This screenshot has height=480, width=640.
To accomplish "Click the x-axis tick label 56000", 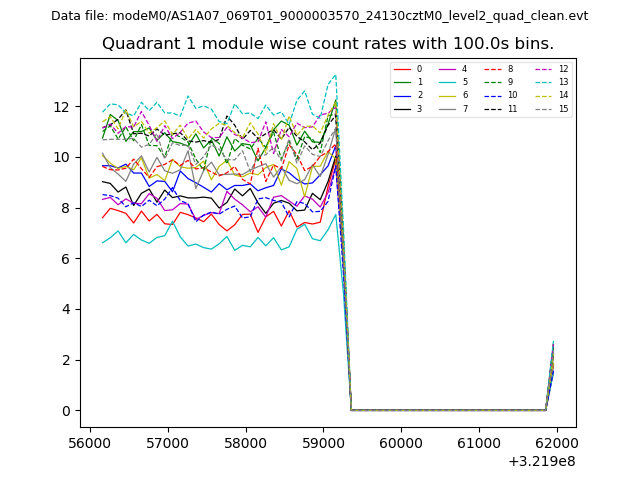I will [x=90, y=443].
